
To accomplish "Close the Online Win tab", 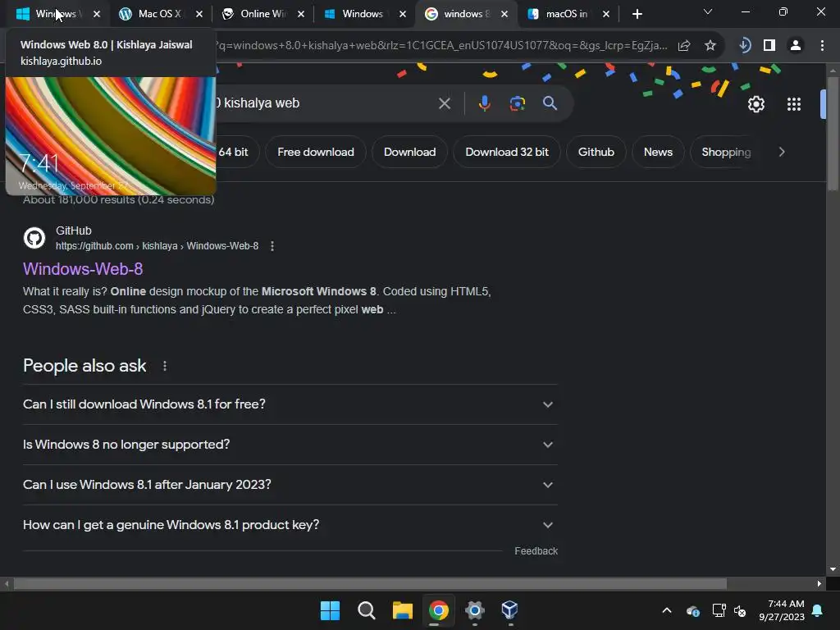I will (301, 15).
